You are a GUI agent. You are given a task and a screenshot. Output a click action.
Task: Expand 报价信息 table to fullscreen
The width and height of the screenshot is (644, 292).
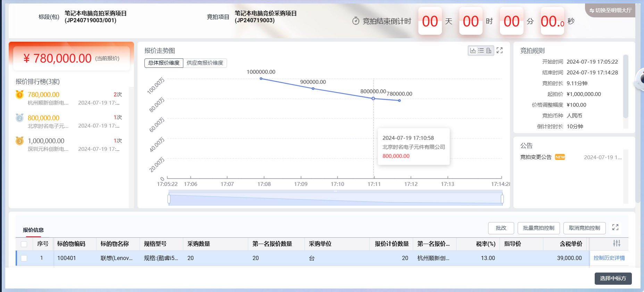click(x=615, y=227)
